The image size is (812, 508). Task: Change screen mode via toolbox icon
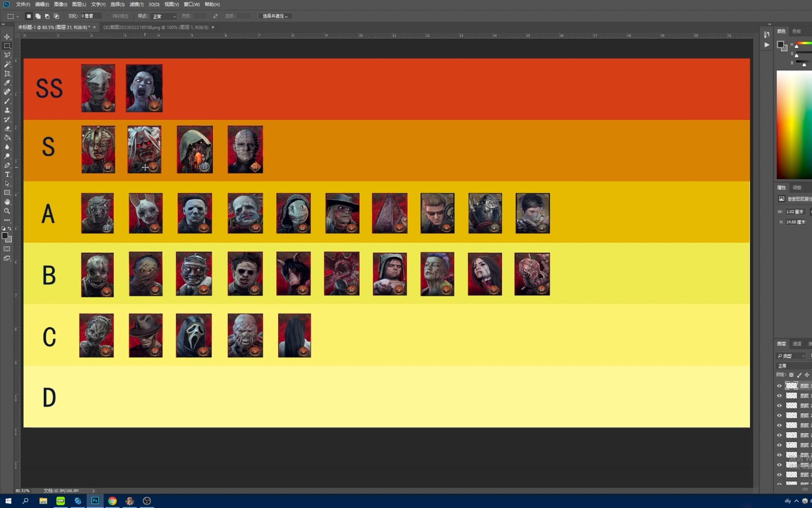pyautogui.click(x=7, y=258)
